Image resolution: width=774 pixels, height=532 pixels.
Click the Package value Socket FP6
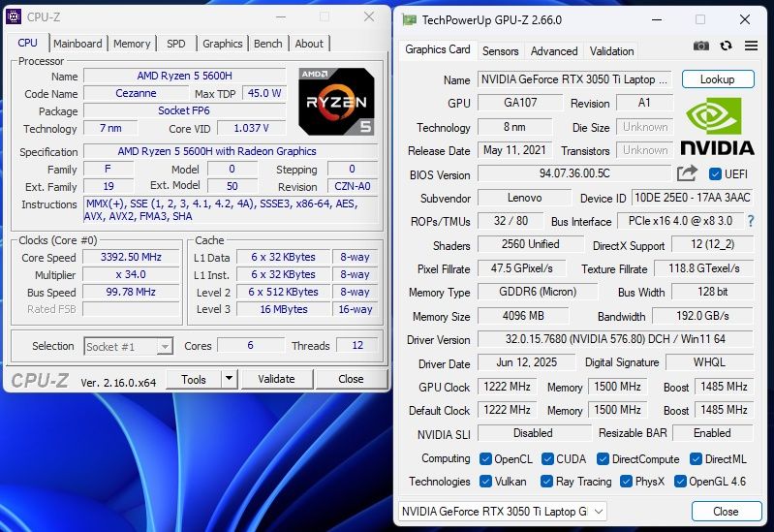(x=185, y=110)
